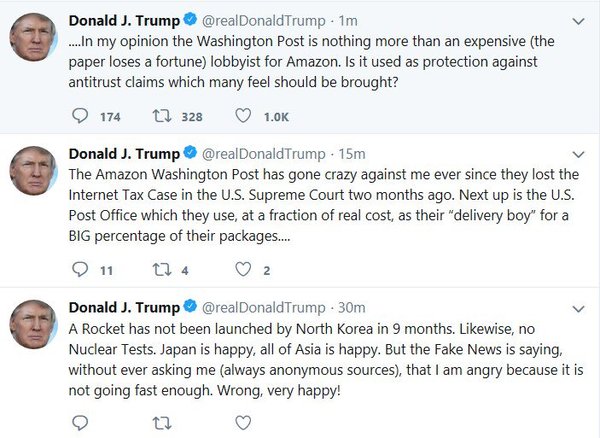Reply to the Internet Tax Case tweet
This screenshot has width=600, height=438.
[81, 270]
